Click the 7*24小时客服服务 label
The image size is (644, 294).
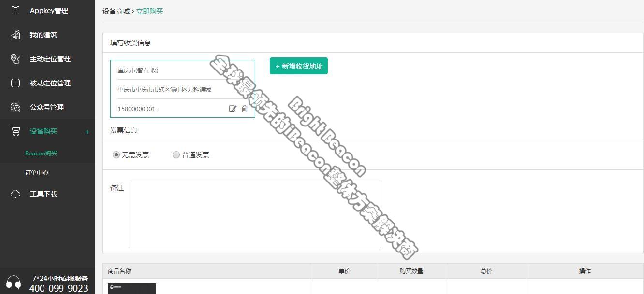click(60, 278)
